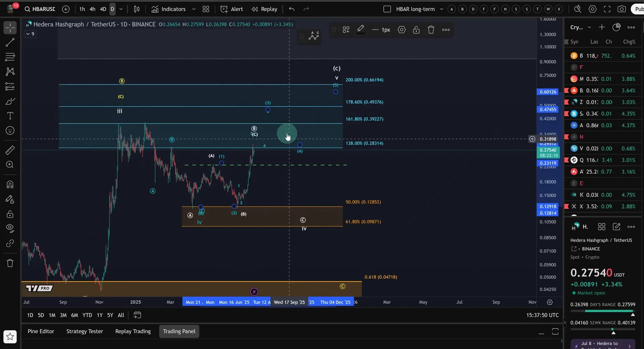Toggle magnet mode in the left sidebar
Viewport: 644px width, 349px height.
pyautogui.click(x=10, y=184)
